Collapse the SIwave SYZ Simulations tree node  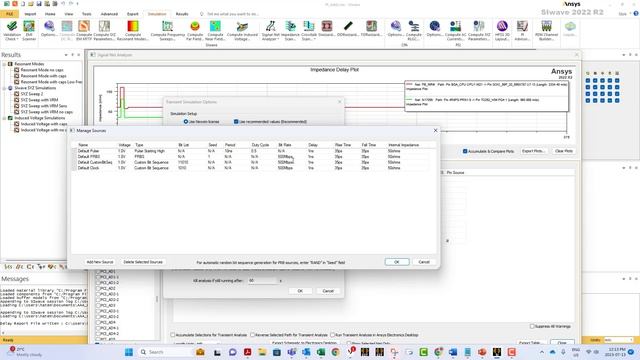pos(4,88)
